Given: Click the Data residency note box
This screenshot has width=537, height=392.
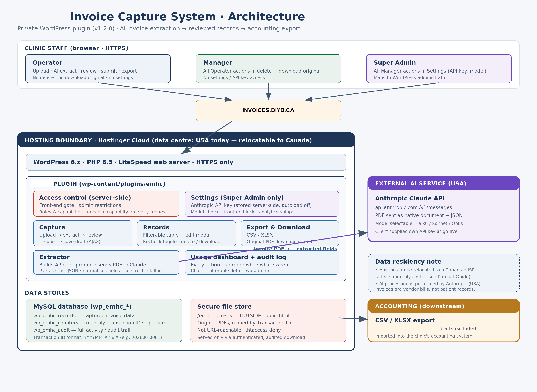Looking at the screenshot, I should pyautogui.click(x=444, y=273).
